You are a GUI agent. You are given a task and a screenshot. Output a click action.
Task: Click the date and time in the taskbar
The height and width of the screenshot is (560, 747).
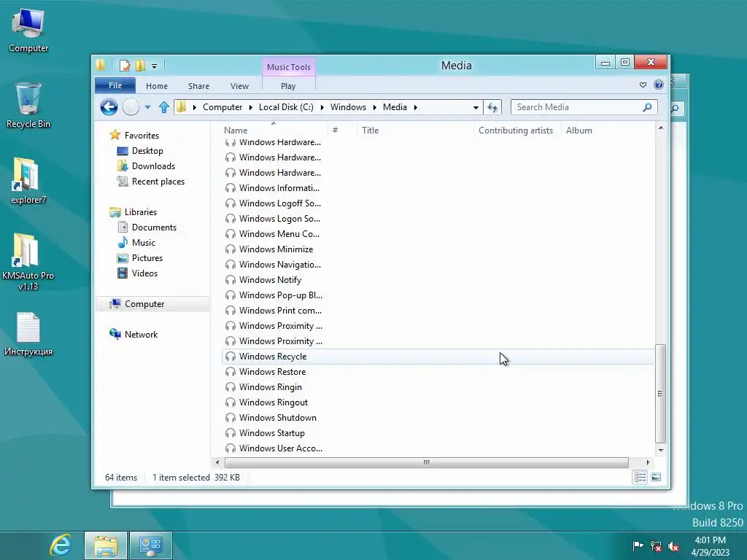[x=711, y=545]
